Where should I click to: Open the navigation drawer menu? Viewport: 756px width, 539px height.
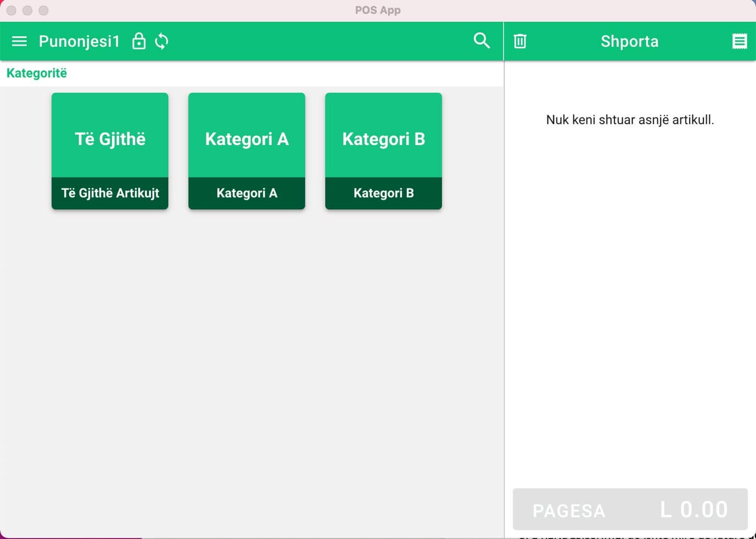coord(19,41)
